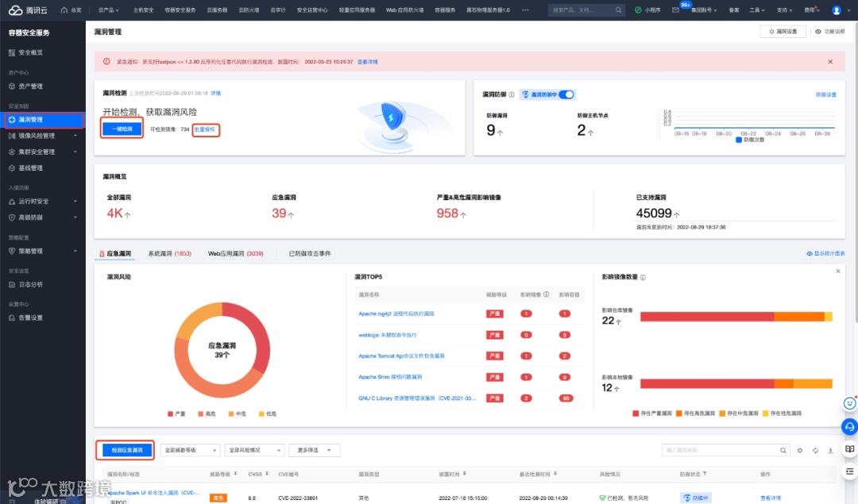The image size is (858, 504).
Task: Click the 检测应急漏洞 button
Action: (126, 451)
